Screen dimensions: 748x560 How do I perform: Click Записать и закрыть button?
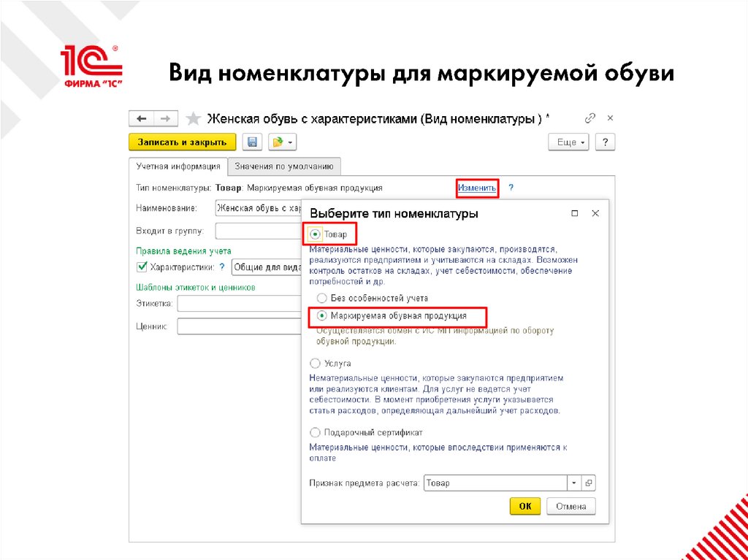click(182, 142)
